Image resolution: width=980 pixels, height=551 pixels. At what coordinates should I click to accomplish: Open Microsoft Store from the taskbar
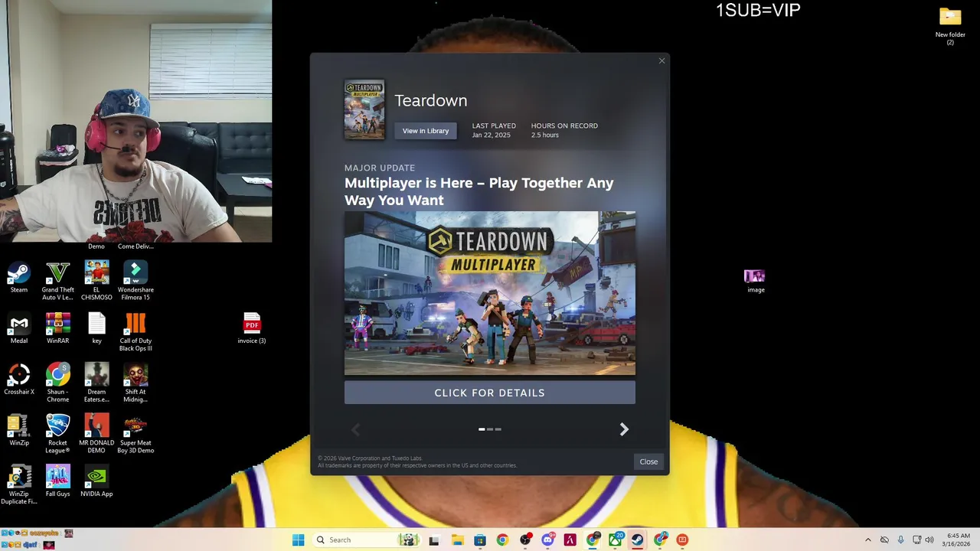pyautogui.click(x=480, y=540)
